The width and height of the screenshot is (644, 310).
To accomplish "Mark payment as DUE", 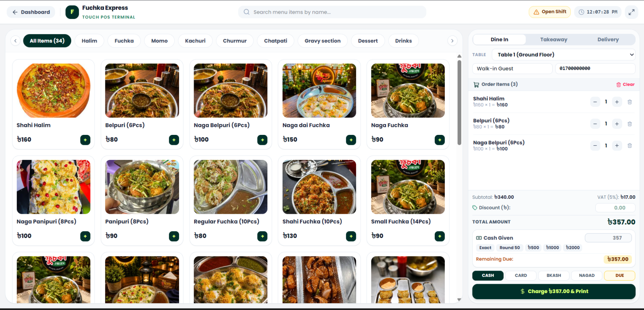I will [x=620, y=275].
